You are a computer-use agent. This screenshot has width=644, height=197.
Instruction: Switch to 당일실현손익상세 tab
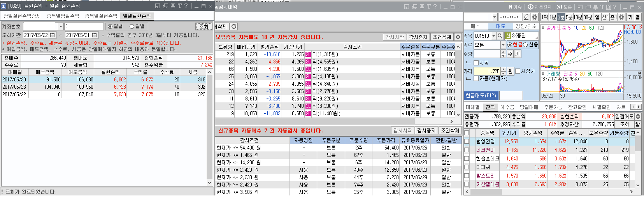(x=22, y=16)
